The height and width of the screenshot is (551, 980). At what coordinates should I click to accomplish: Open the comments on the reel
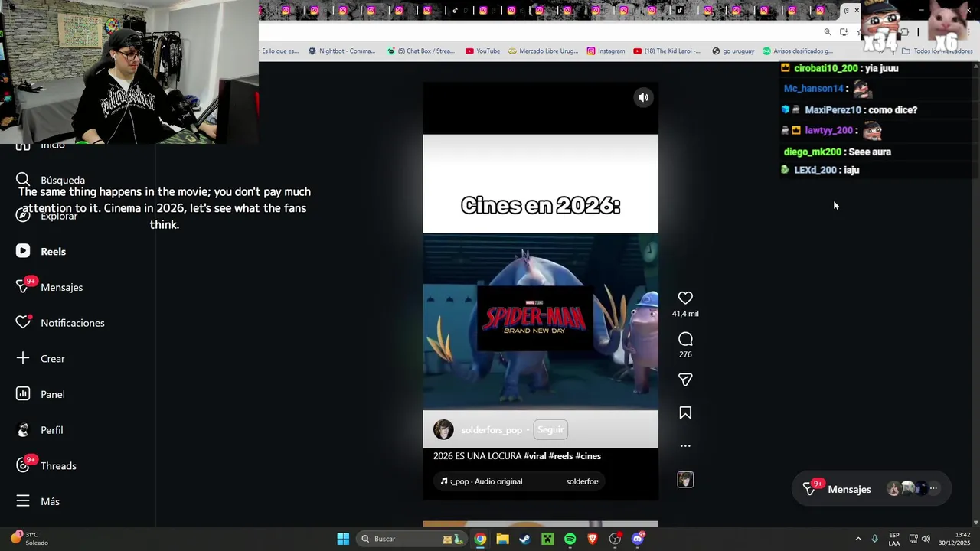point(685,339)
